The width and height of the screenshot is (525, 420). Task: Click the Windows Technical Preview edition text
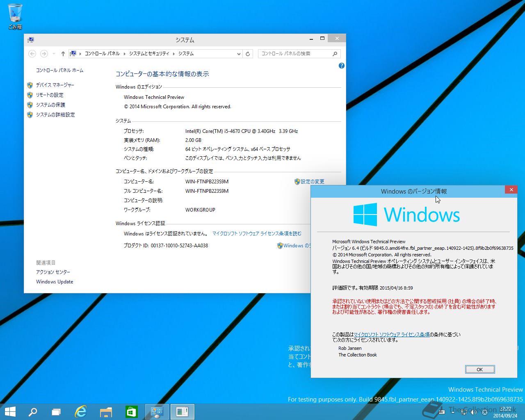pos(154,97)
